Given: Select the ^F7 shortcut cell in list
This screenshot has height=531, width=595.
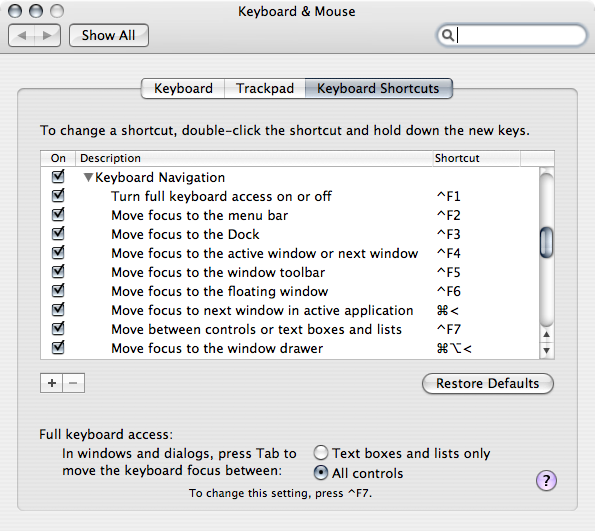Looking at the screenshot, I should coord(448,329).
